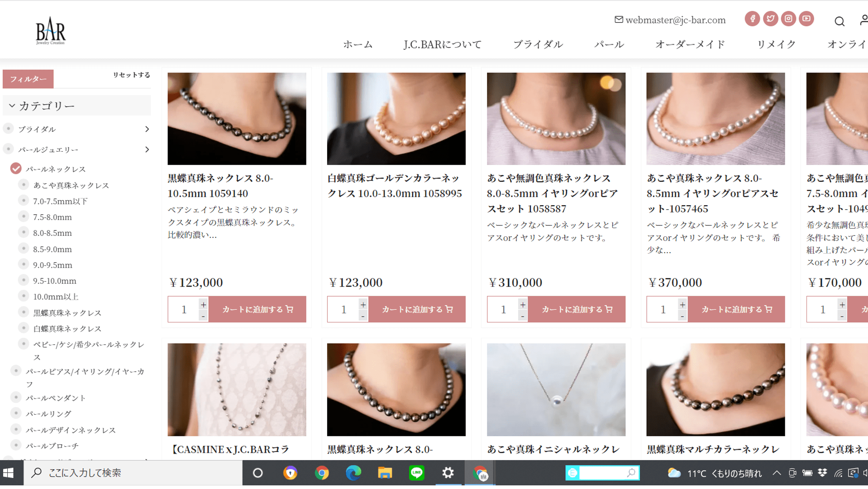Decrease quantity for あこや無調色 1058587
This screenshot has width=868, height=489.
pyautogui.click(x=523, y=316)
